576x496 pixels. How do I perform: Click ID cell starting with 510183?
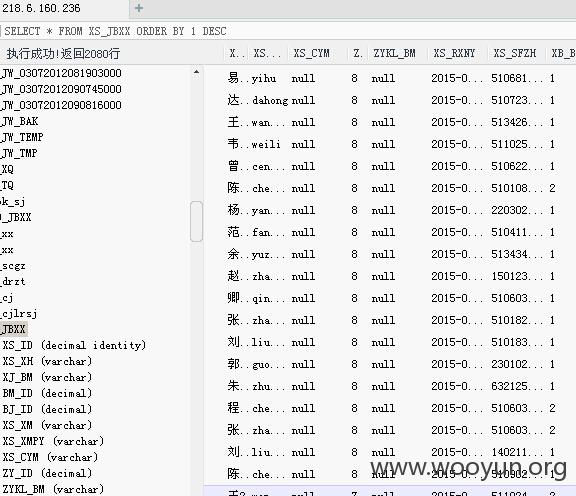pos(516,342)
